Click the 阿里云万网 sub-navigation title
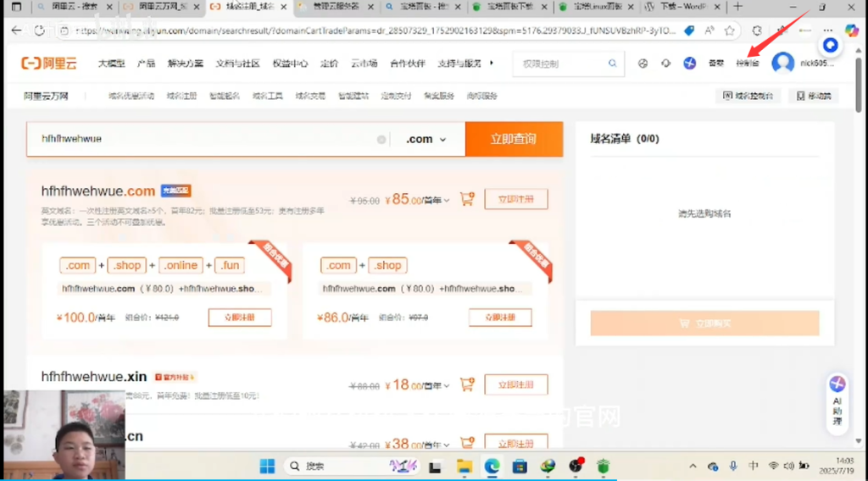This screenshot has height=481, width=868. tap(46, 97)
